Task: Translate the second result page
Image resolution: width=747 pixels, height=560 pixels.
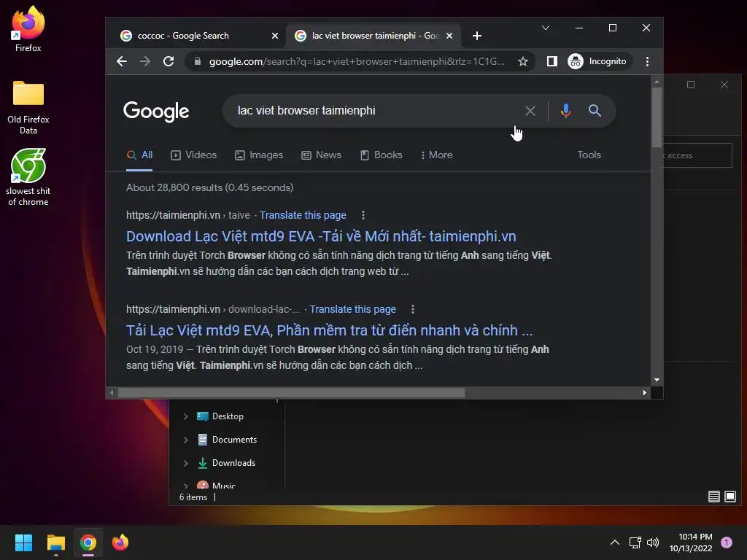Action: [352, 309]
